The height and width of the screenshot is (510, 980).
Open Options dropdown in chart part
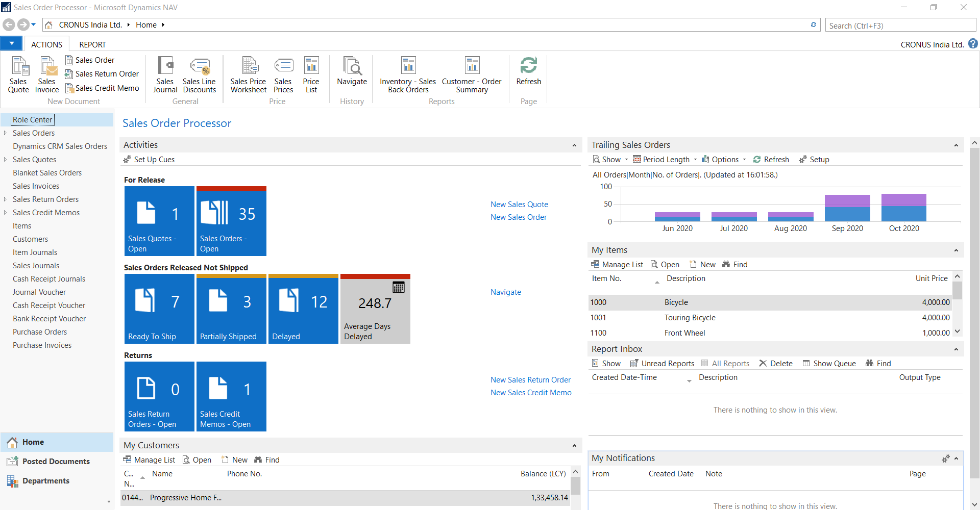tap(724, 160)
